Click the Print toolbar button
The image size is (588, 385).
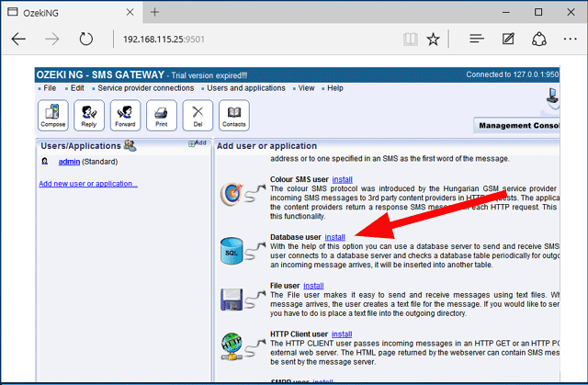[x=162, y=115]
